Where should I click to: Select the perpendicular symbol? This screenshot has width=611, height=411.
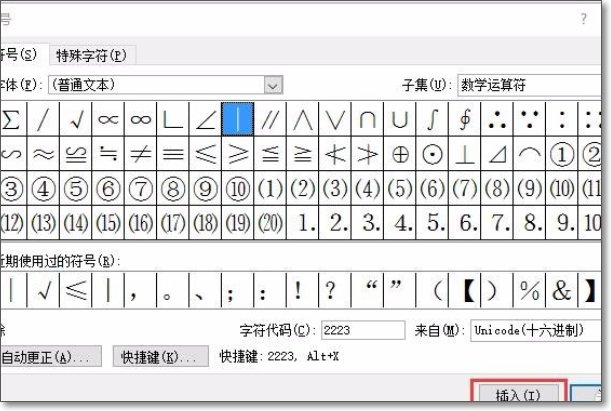464,153
